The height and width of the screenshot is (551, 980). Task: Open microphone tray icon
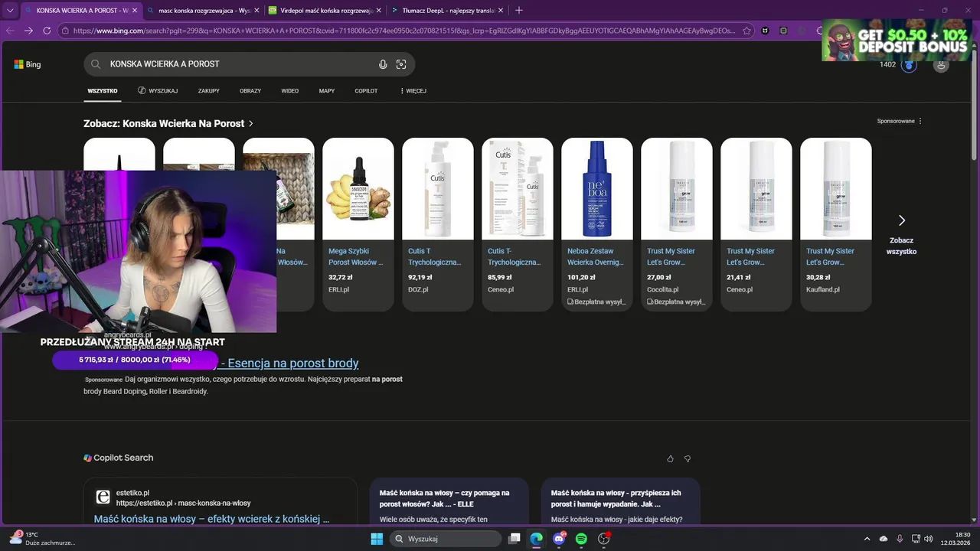pyautogui.click(x=900, y=539)
